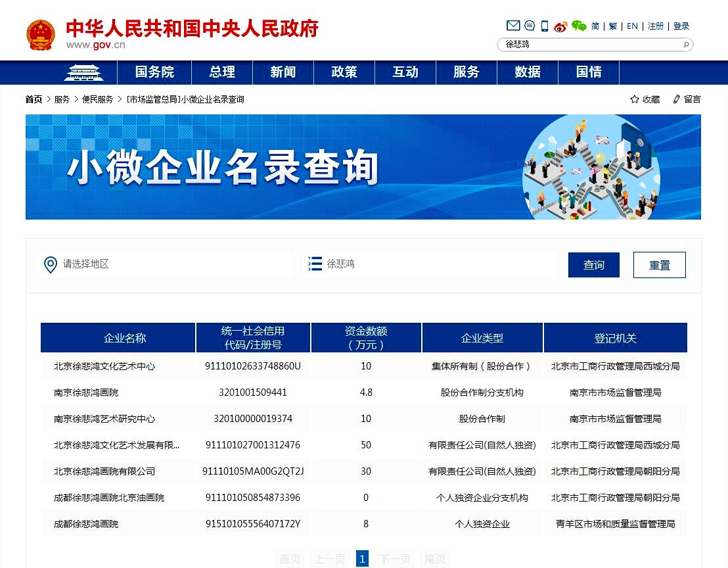
Task: Open the WeChat icon in header
Action: point(578,26)
